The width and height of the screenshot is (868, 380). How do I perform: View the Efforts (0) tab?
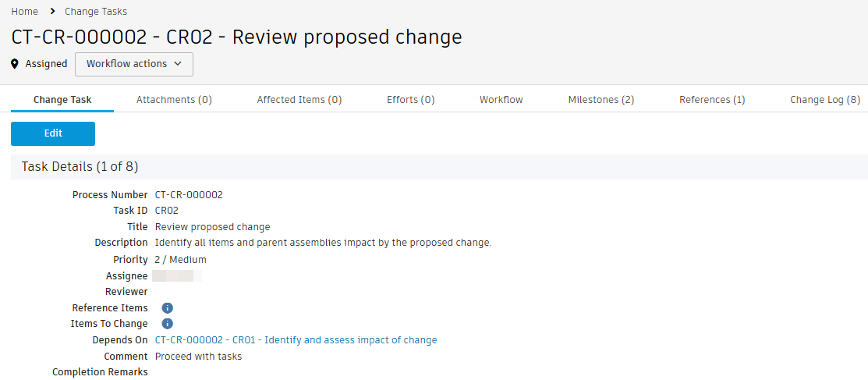pyautogui.click(x=411, y=100)
